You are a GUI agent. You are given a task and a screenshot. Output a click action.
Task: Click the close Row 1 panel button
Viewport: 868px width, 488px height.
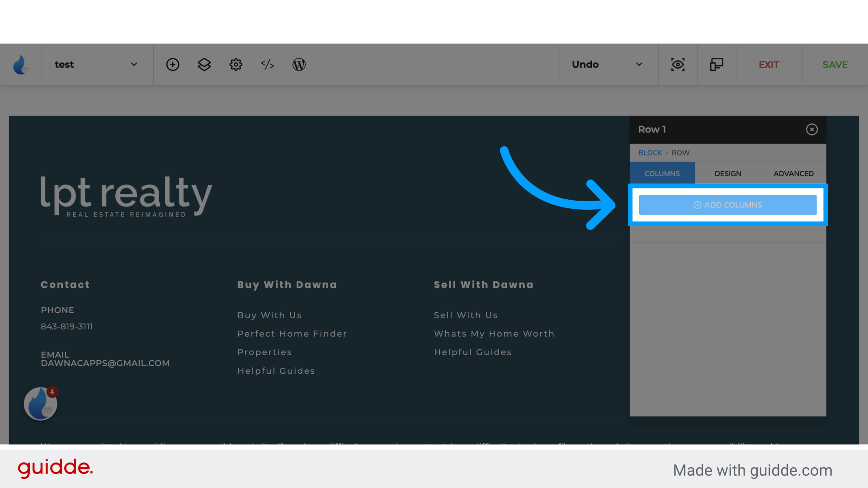[x=812, y=129]
